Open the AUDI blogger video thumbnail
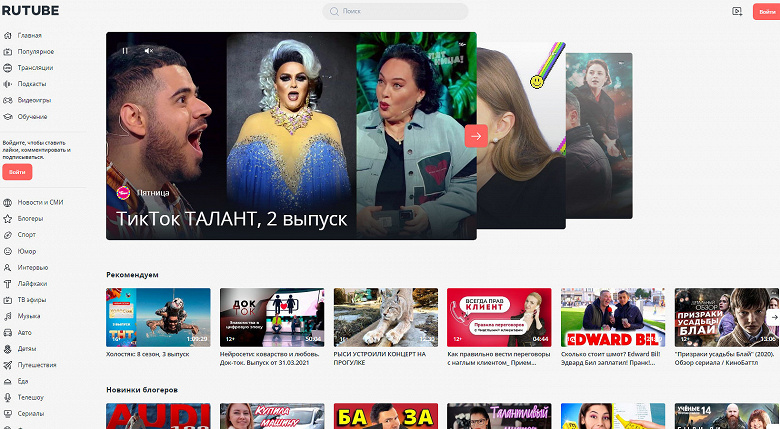 tap(158, 416)
